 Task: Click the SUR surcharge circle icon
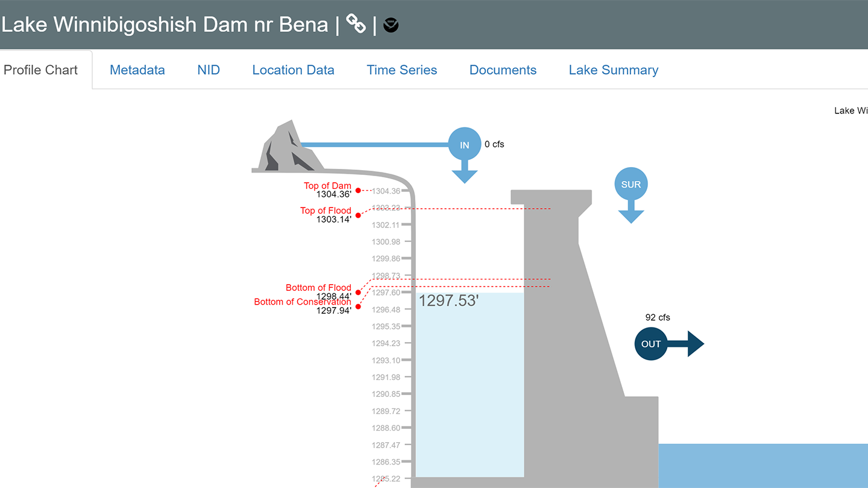631,185
